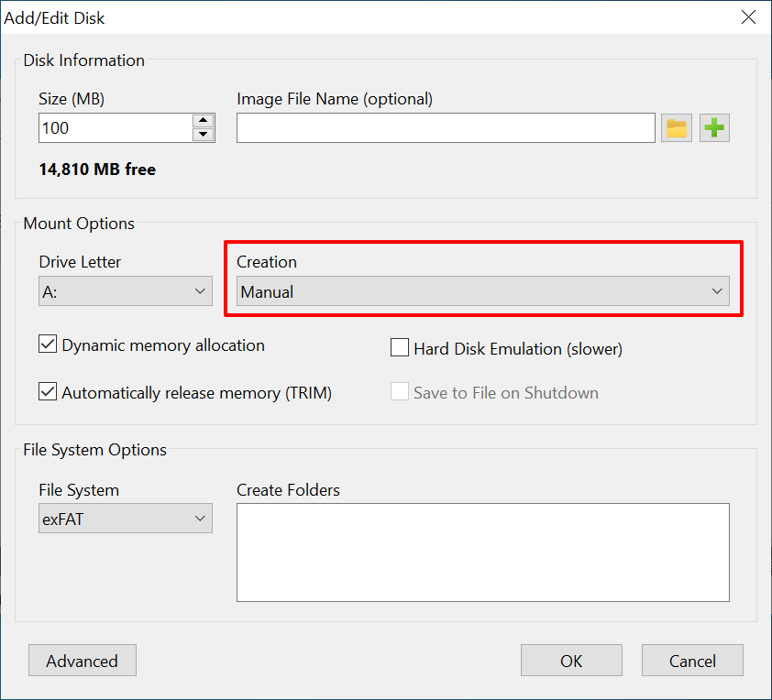Viewport: 772px width, 700px height.
Task: Browse for an image file with folder icon
Action: pyautogui.click(x=677, y=128)
